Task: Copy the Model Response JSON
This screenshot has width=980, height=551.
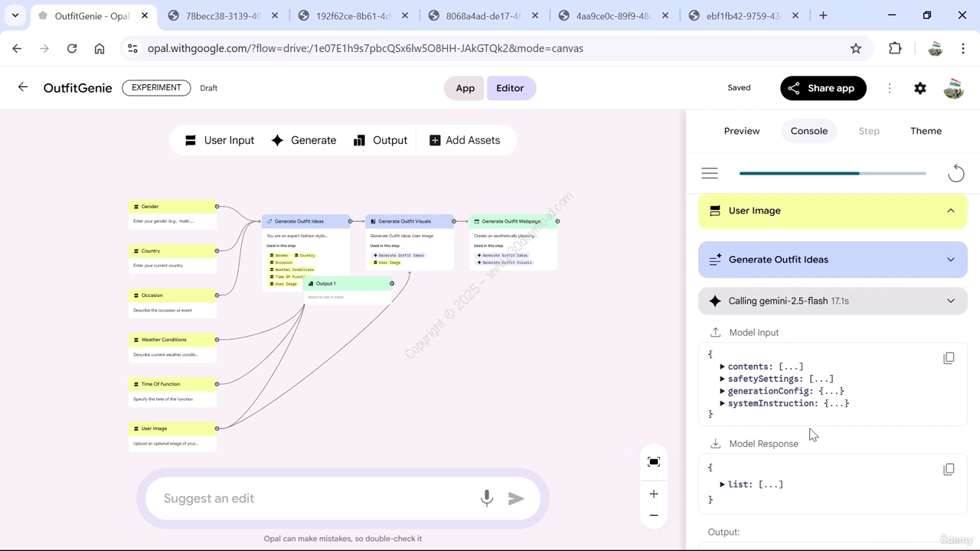Action: [949, 469]
